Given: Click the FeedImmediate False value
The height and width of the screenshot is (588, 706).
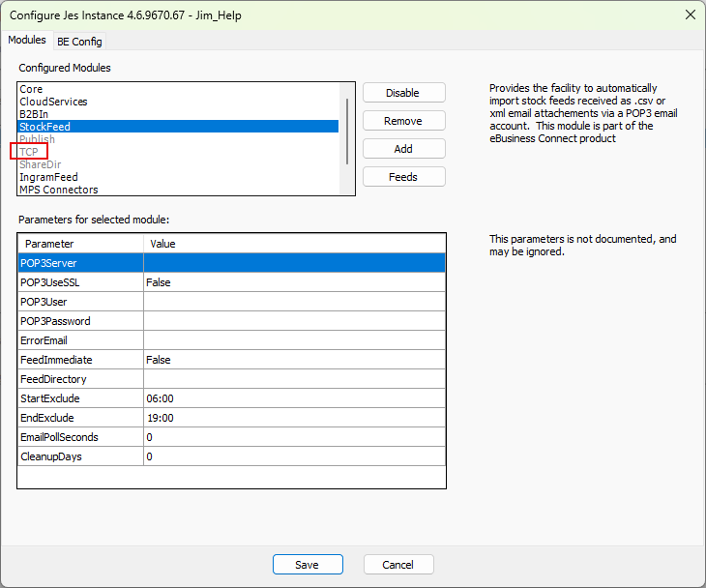Looking at the screenshot, I should point(294,360).
